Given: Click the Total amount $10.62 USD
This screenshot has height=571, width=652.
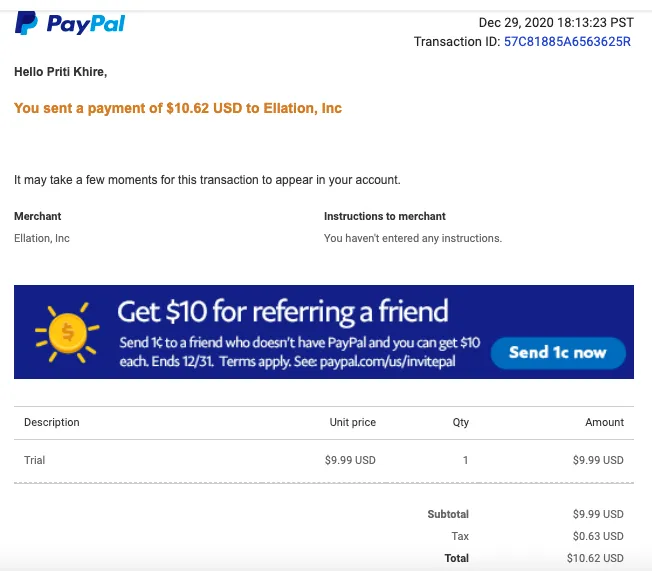Looking at the screenshot, I should point(598,558).
